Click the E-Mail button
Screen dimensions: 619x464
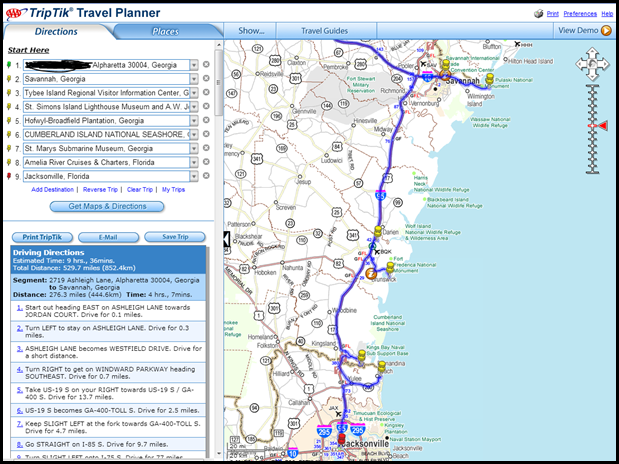pos(108,237)
